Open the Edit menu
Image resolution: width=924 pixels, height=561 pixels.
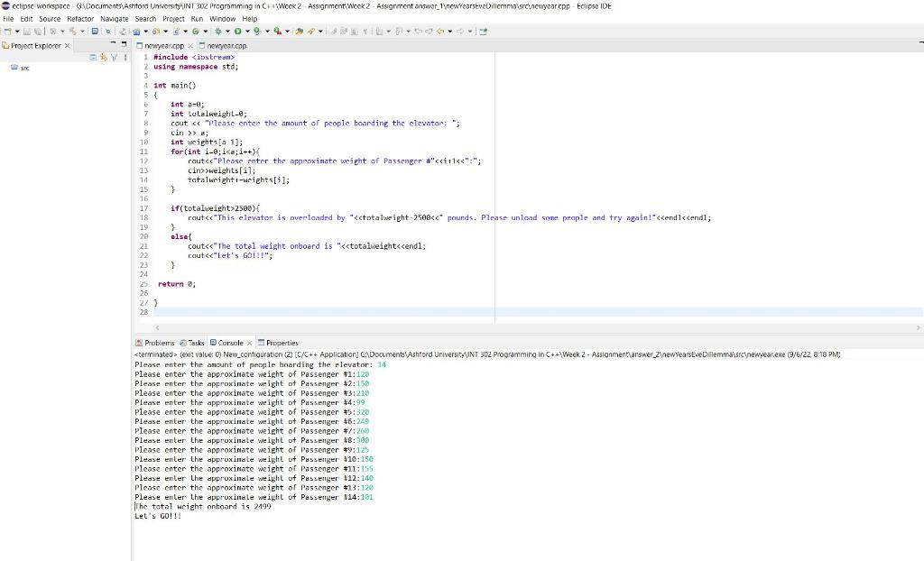(26, 19)
